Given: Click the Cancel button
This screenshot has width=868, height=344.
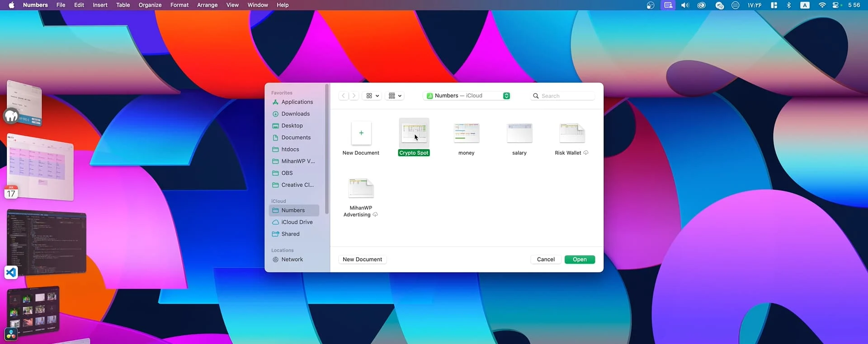Looking at the screenshot, I should tap(546, 260).
